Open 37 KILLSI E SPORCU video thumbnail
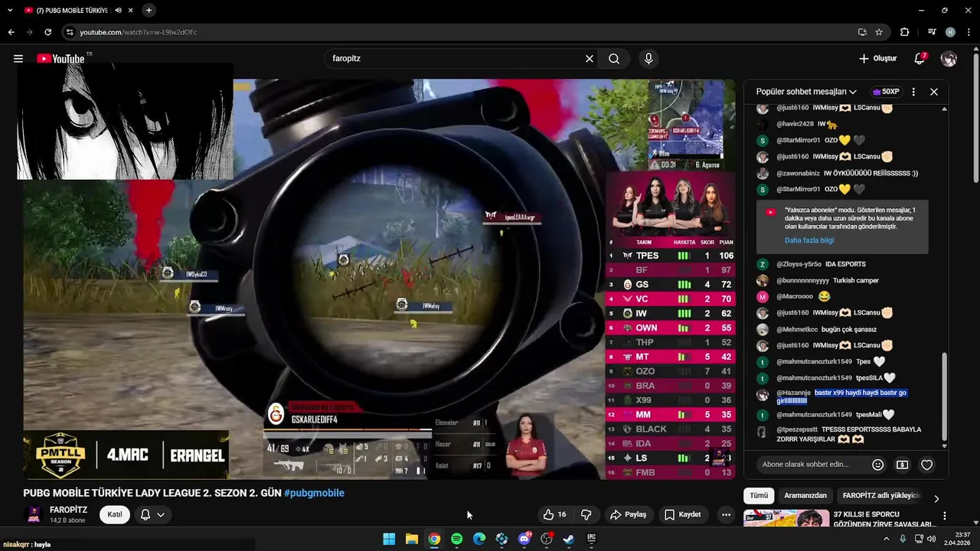Image resolution: width=980 pixels, height=551 pixels. click(x=786, y=519)
